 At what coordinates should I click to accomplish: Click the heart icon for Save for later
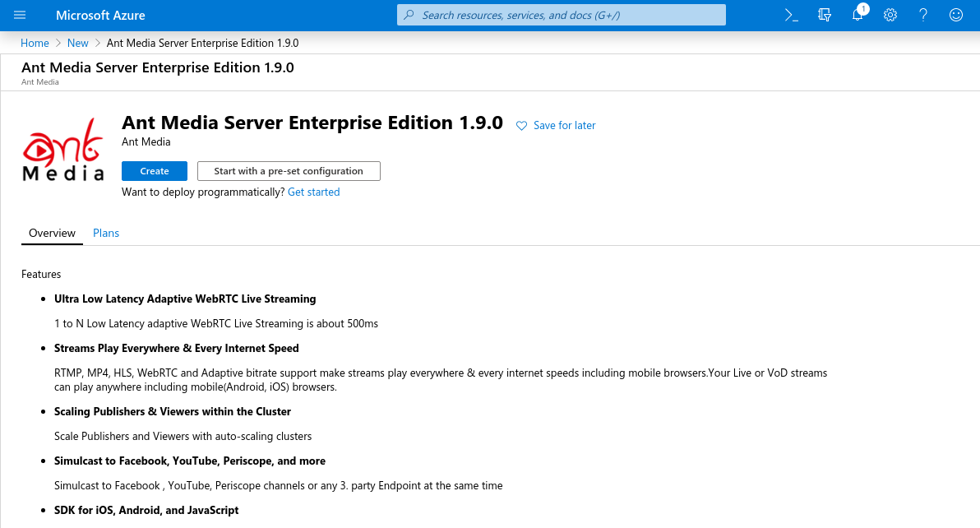(521, 126)
